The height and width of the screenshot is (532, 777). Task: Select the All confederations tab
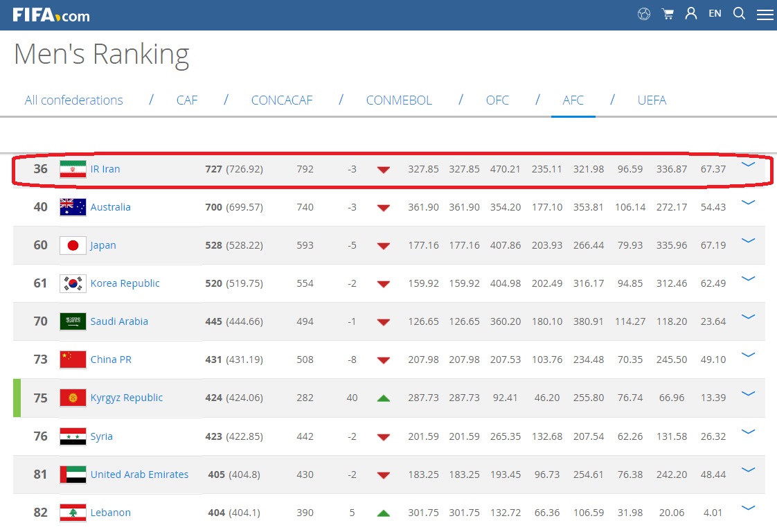[x=73, y=100]
